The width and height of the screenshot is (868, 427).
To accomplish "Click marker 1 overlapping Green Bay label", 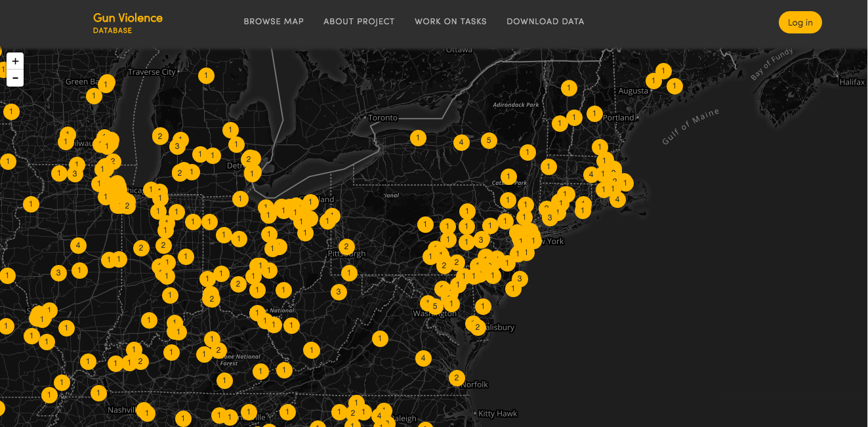I will pos(107,83).
